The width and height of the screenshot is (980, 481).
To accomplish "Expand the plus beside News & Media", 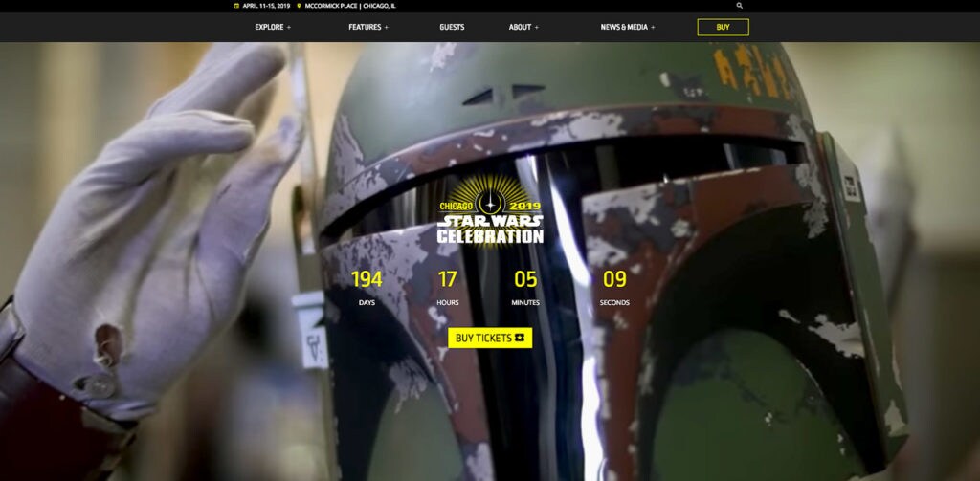I will pos(653,27).
